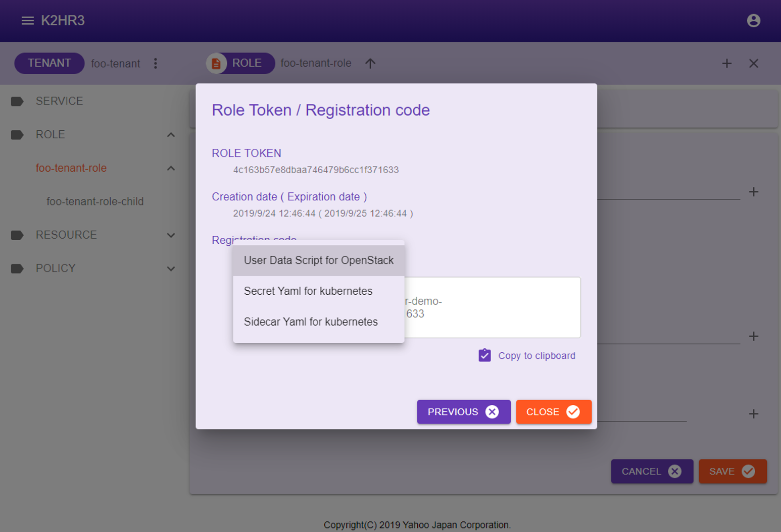
Task: Click the middle plus icon on right panel
Action: click(x=753, y=336)
